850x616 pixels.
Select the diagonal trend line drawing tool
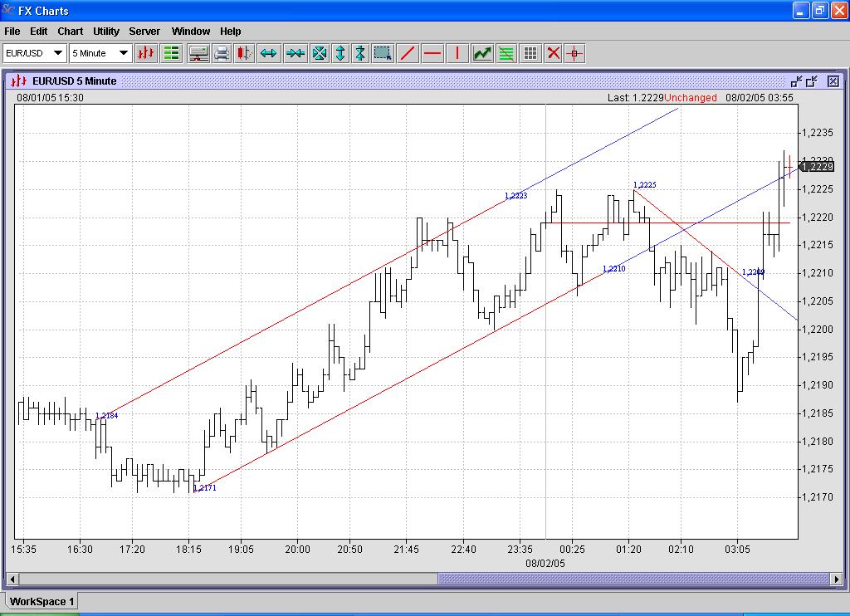tap(408, 53)
